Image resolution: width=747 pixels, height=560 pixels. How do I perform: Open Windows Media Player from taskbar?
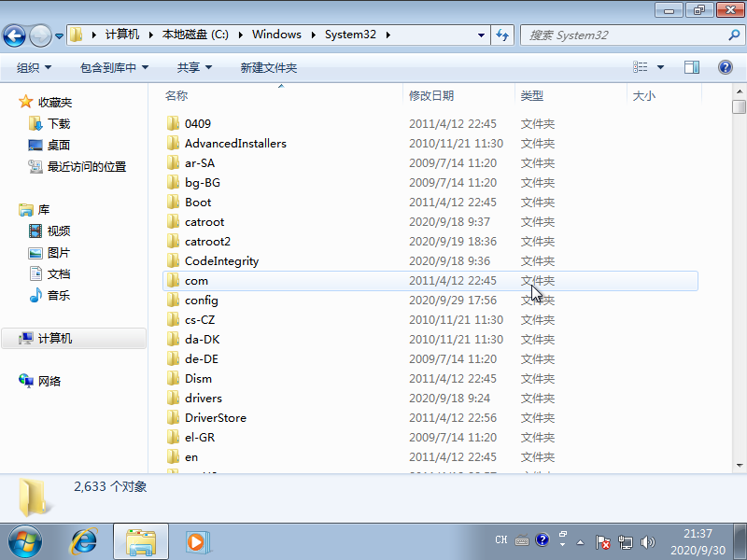click(195, 540)
